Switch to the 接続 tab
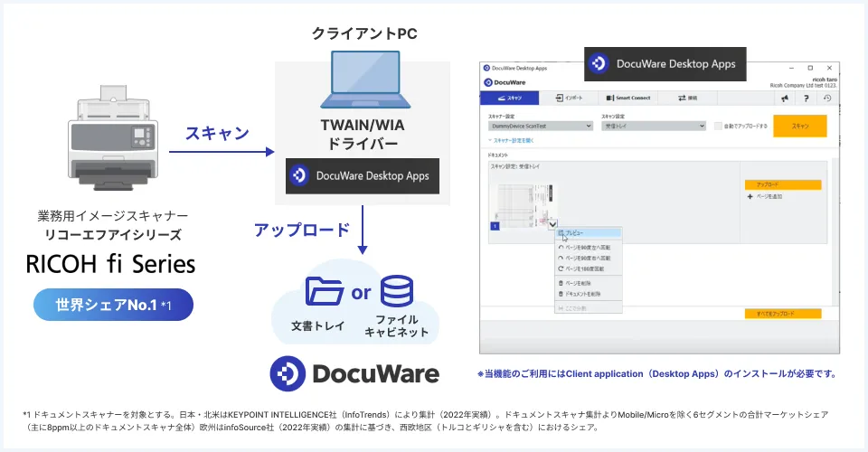 click(x=687, y=98)
